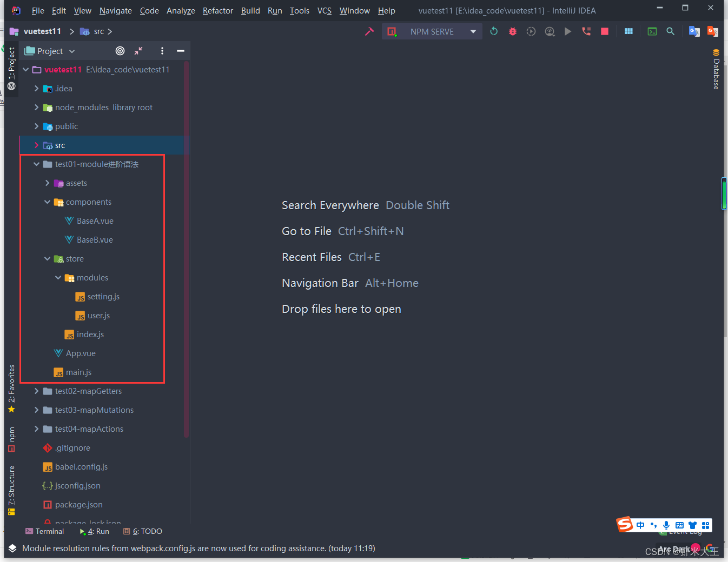Select BaseA.vue in the project tree

coord(95,220)
